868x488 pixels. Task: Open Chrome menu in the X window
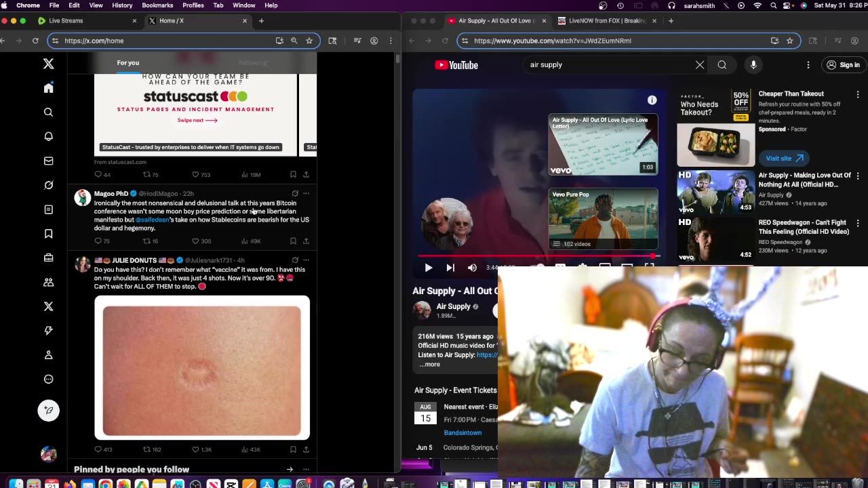pyautogui.click(x=391, y=41)
